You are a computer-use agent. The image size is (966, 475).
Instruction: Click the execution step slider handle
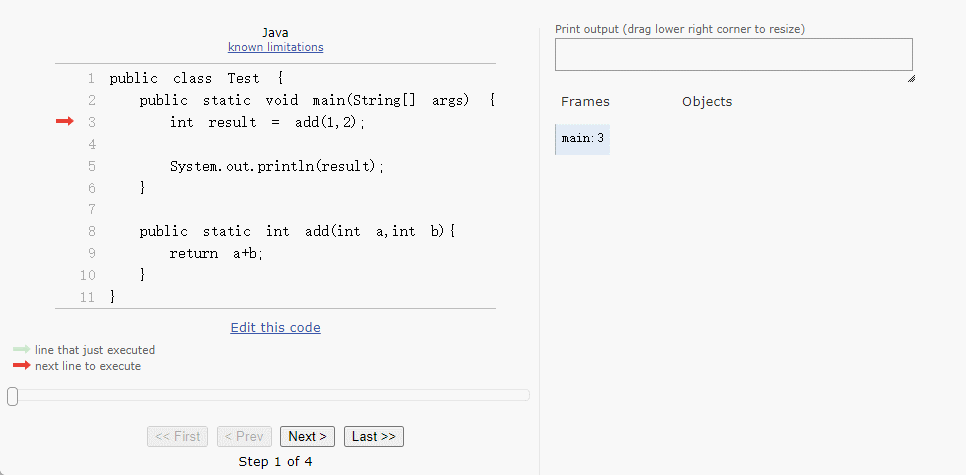(x=12, y=397)
